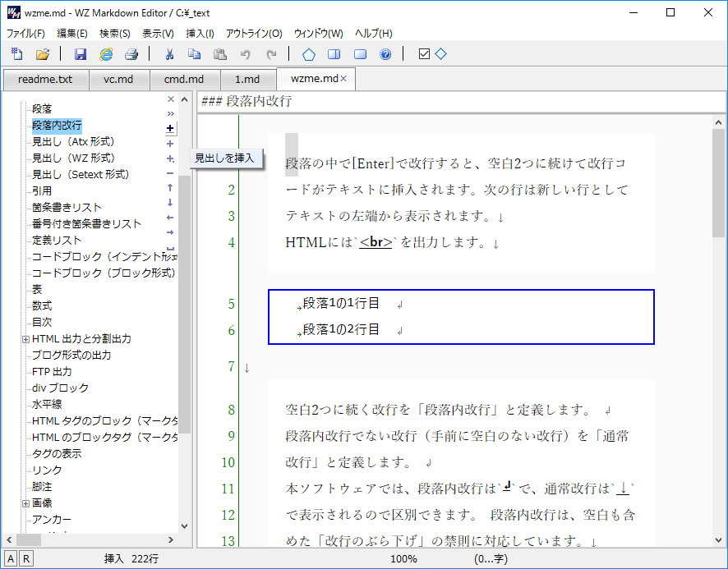Open the 表示(V) menu
728x569 pixels.
[x=158, y=34]
